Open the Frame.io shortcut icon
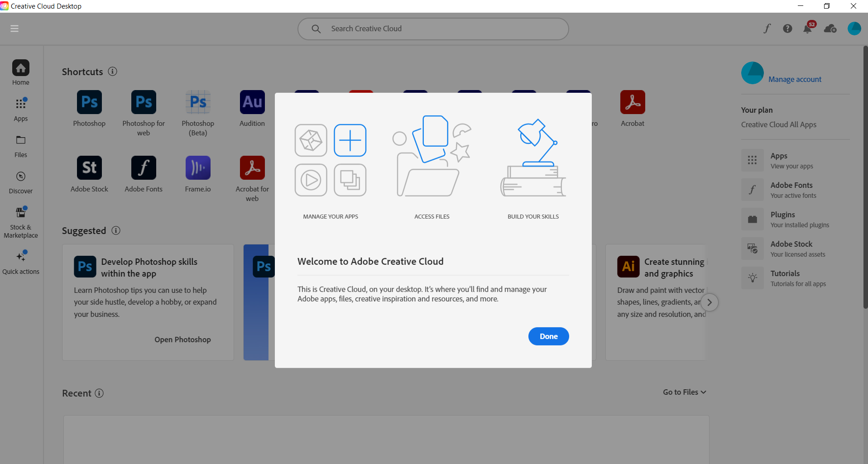Image resolution: width=868 pixels, height=464 pixels. coord(198,168)
